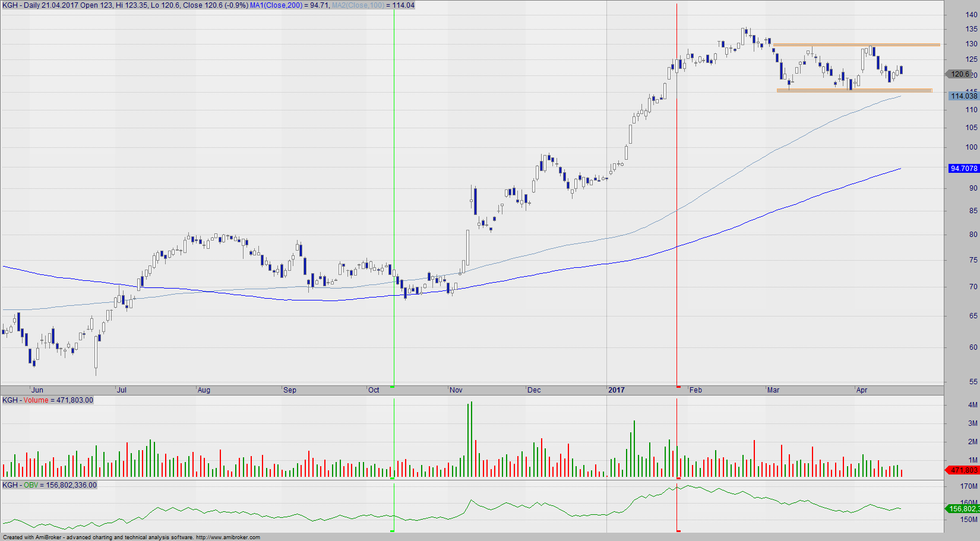Click the Nov month label on date axis
The image size is (980, 541).
[456, 390]
